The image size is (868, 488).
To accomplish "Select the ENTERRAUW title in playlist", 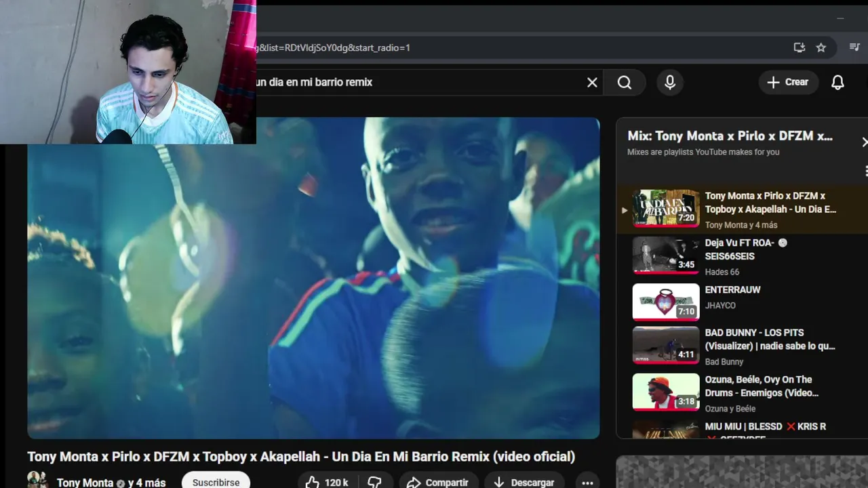I will click(x=732, y=289).
